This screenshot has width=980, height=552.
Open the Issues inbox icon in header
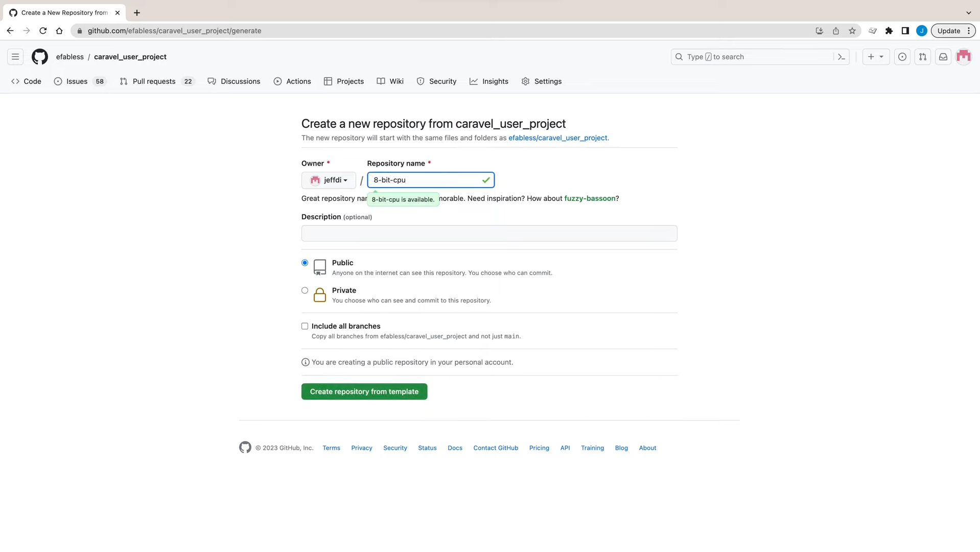tap(902, 57)
